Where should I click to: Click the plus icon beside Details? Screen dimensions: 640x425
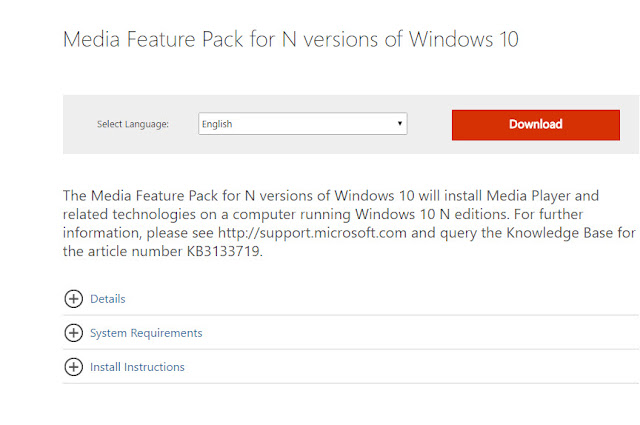point(73,299)
